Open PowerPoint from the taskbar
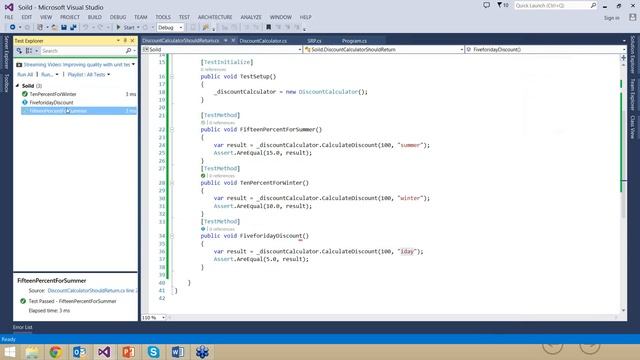Viewport: 640px width, 360px height. 129,352
